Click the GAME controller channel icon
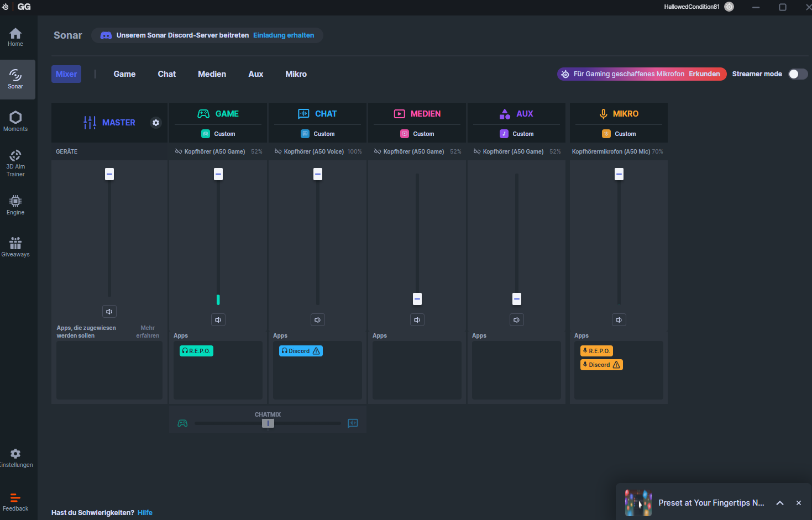The image size is (812, 520). pos(203,114)
